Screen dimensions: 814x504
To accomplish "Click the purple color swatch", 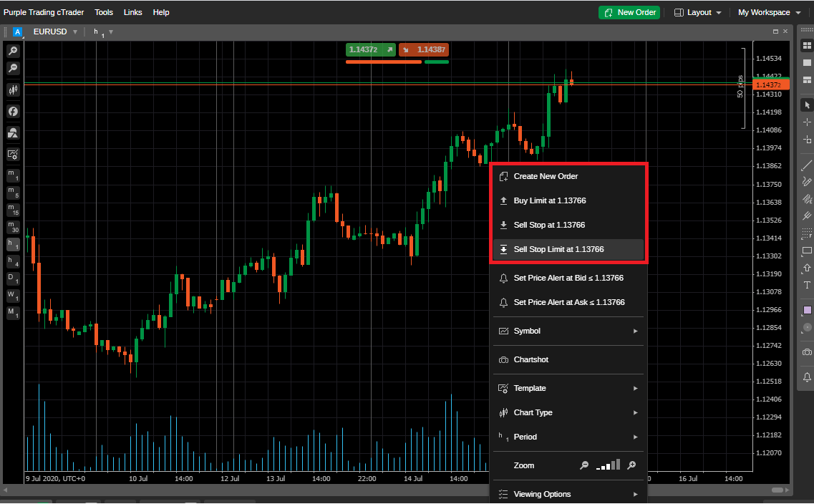I will [806, 308].
